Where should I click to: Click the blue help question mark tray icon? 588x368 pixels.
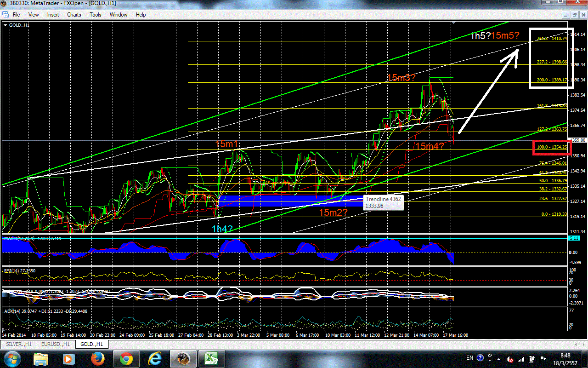coord(481,358)
